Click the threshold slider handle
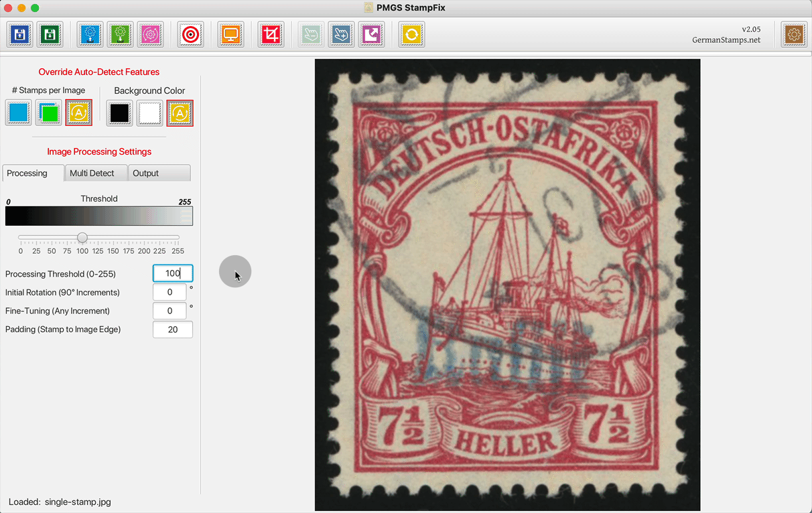Viewport: 812px width, 513px height. 82,237
